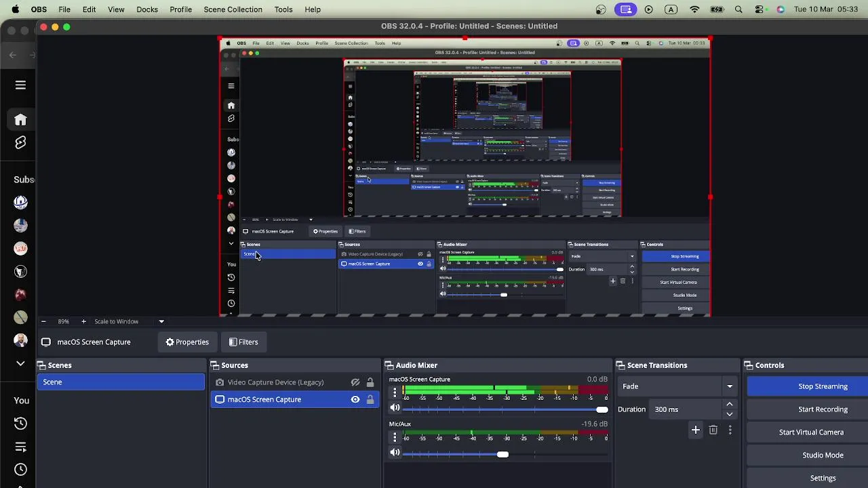Viewport: 868px width, 488px height.
Task: Remove transition using trash icon
Action: (713, 430)
